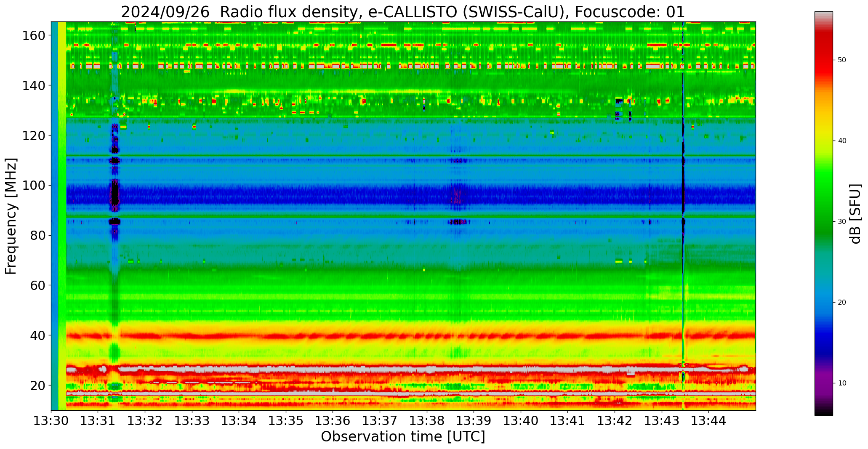
Task: Click the 160 frequency tick label
Action: pyautogui.click(x=34, y=35)
